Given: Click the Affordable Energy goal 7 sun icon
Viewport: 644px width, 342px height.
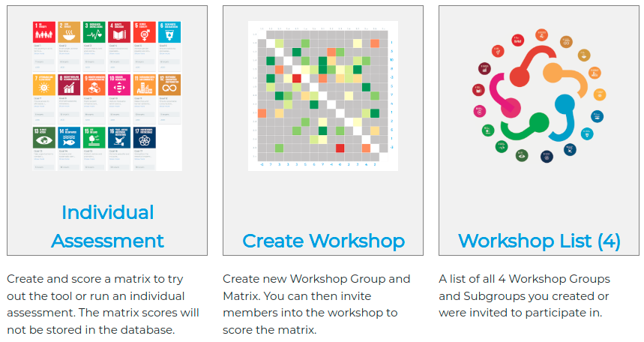Looking at the screenshot, I should point(44,85).
